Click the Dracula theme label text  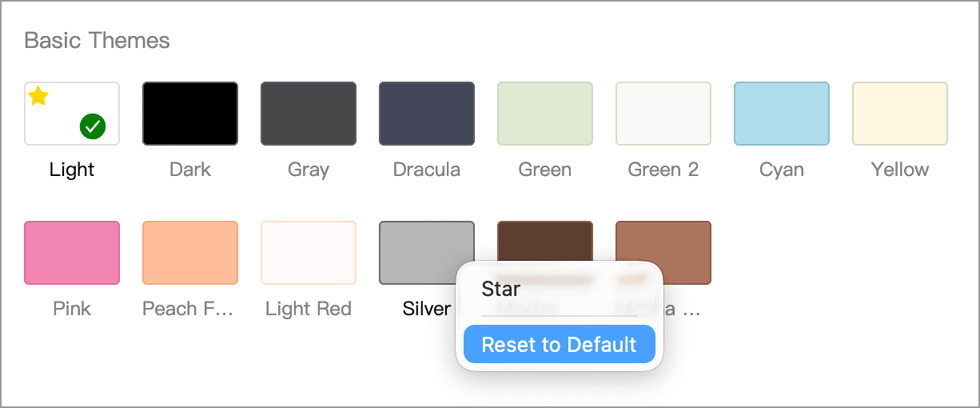tap(427, 170)
